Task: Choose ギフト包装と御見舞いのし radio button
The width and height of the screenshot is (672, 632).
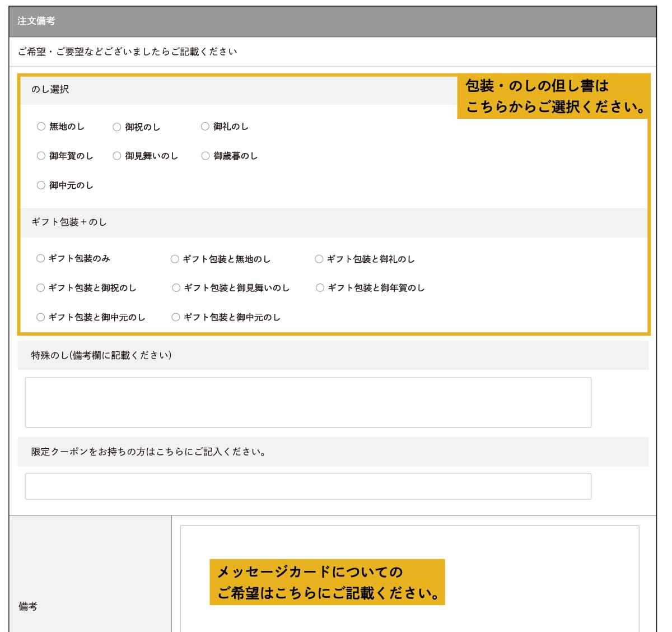Action: (x=176, y=288)
